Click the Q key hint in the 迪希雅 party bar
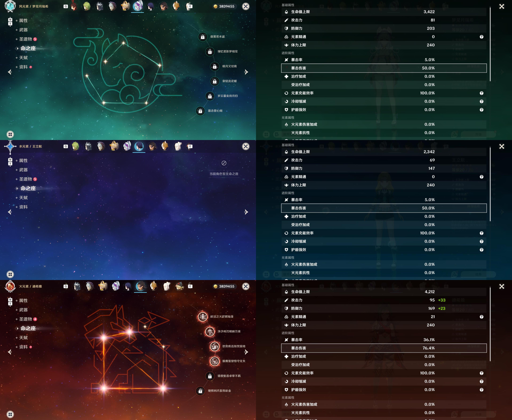 click(66, 286)
